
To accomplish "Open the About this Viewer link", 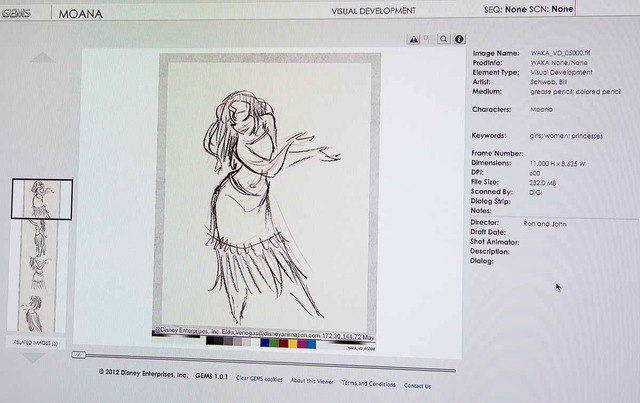I will 310,381.
